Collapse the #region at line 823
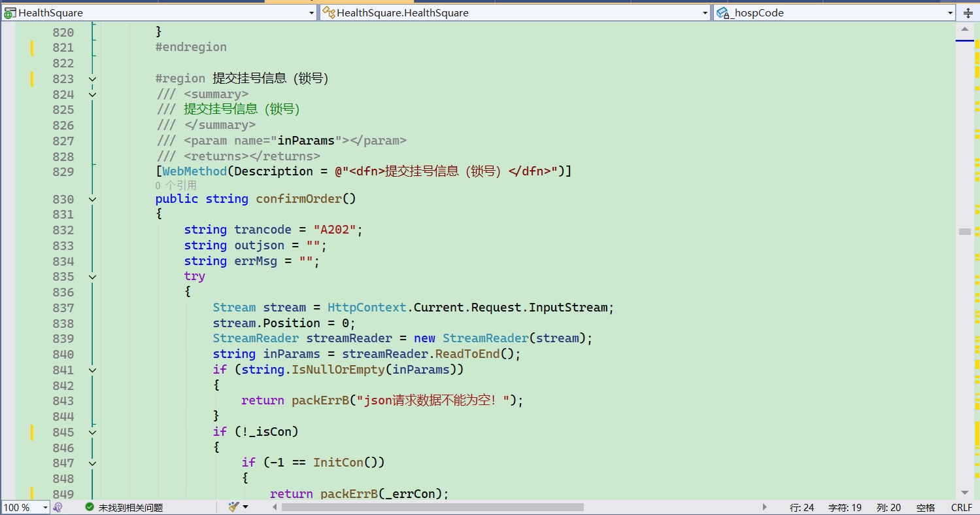The image size is (980, 515). coord(92,79)
